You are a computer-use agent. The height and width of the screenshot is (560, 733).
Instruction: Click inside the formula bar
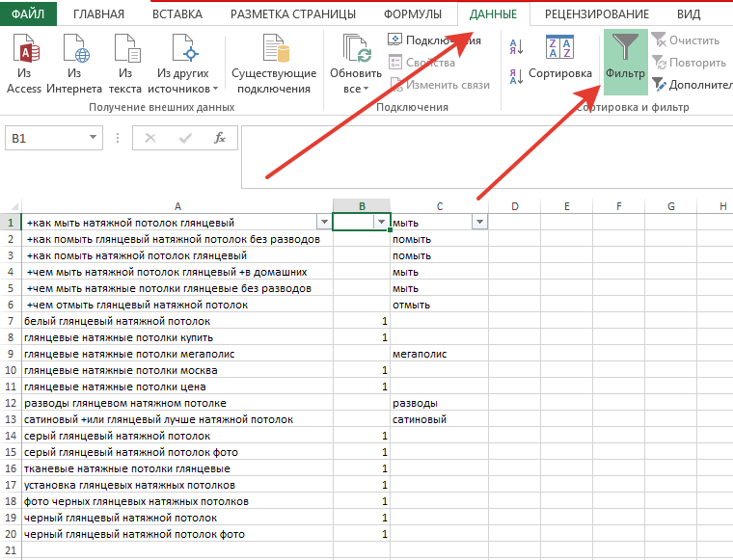487,156
